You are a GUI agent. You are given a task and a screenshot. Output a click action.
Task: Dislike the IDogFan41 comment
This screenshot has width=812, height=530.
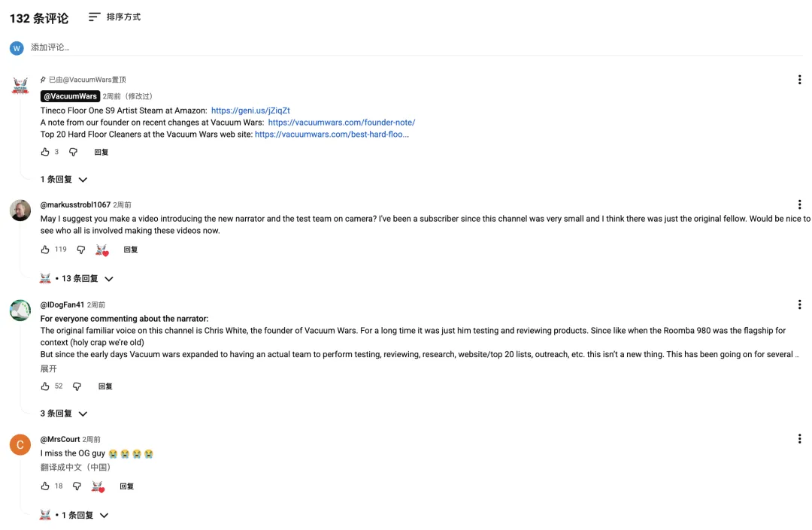pos(77,386)
